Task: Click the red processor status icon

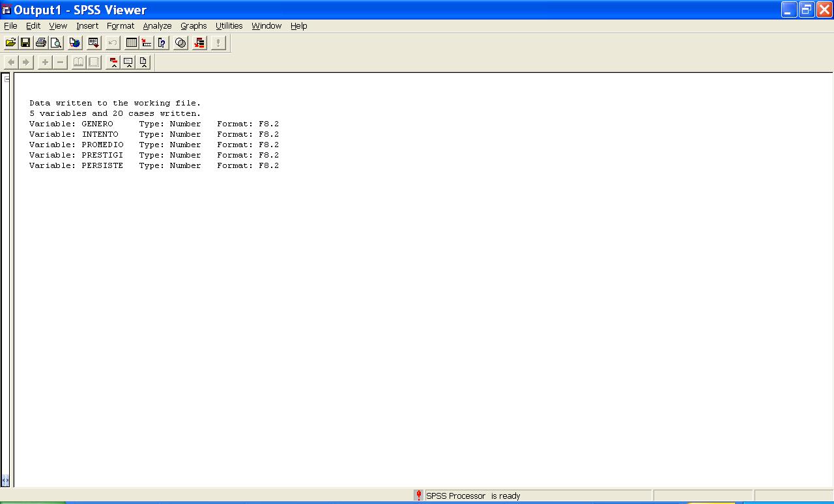Action: (418, 496)
